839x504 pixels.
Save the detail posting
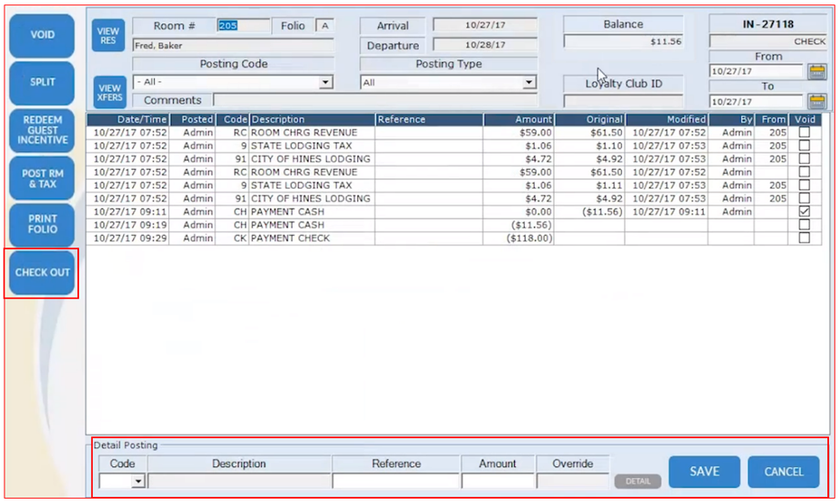(704, 472)
